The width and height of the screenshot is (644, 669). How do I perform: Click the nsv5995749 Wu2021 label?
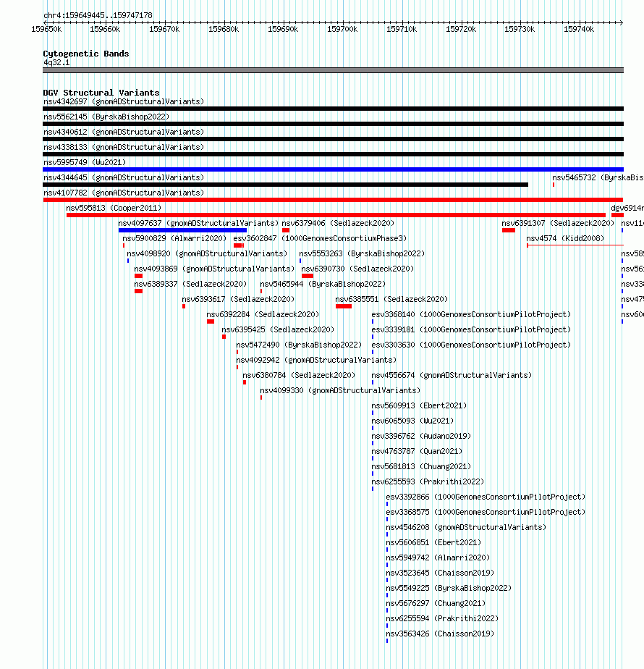(x=85, y=163)
